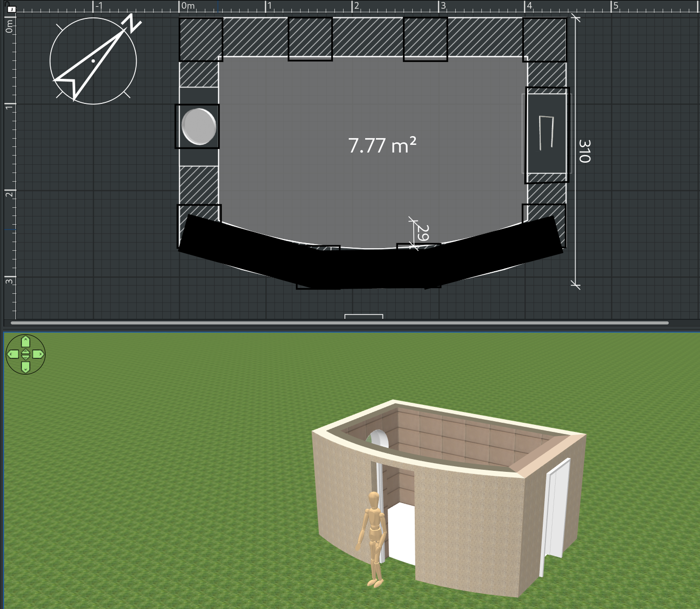Click the 7.77 m² room area label
Image resolution: width=700 pixels, height=609 pixels.
tap(382, 146)
